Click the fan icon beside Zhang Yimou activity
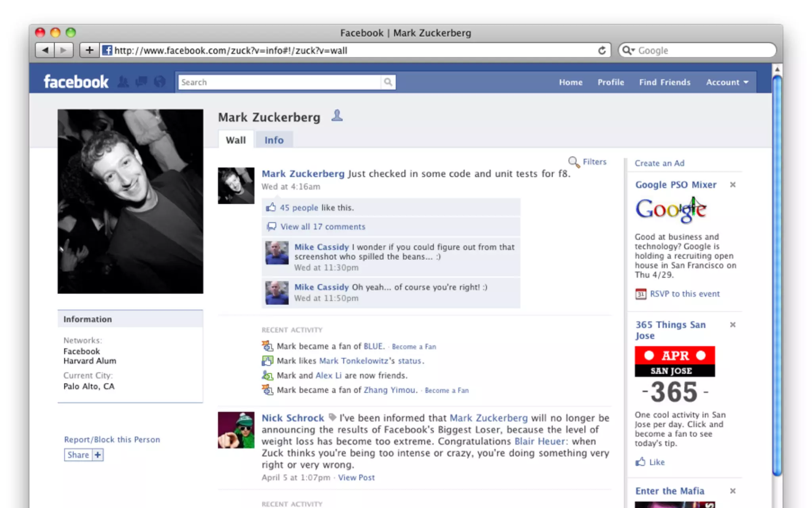Image resolution: width=812 pixels, height=508 pixels. click(268, 390)
